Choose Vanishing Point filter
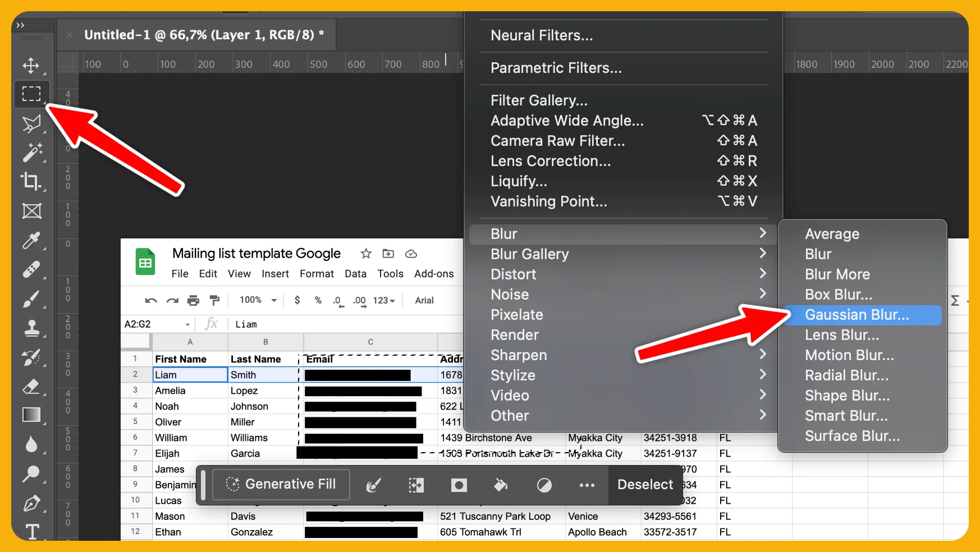980x552 pixels. tap(623, 201)
